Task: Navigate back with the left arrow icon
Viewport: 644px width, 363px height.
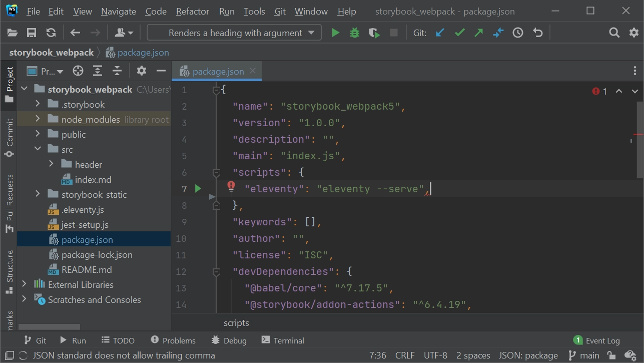Action: (75, 33)
